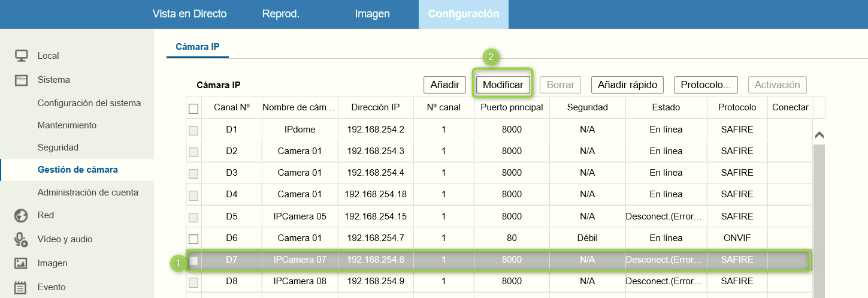
Task: Tick the checkbox for channel D3
Action: click(x=193, y=173)
